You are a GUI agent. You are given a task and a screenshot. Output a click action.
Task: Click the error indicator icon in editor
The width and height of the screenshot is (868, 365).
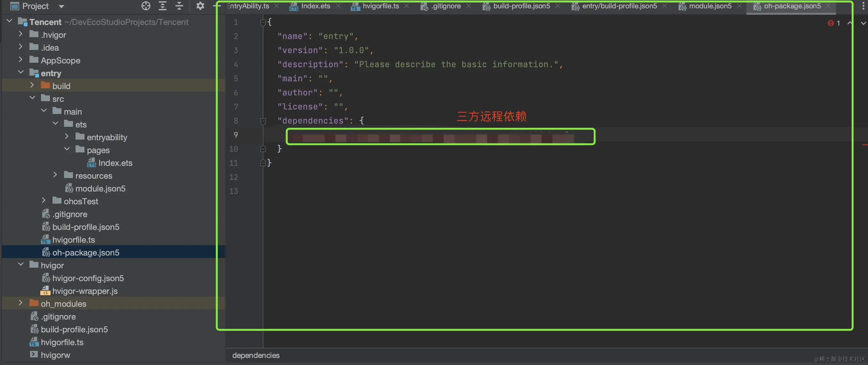coord(831,23)
